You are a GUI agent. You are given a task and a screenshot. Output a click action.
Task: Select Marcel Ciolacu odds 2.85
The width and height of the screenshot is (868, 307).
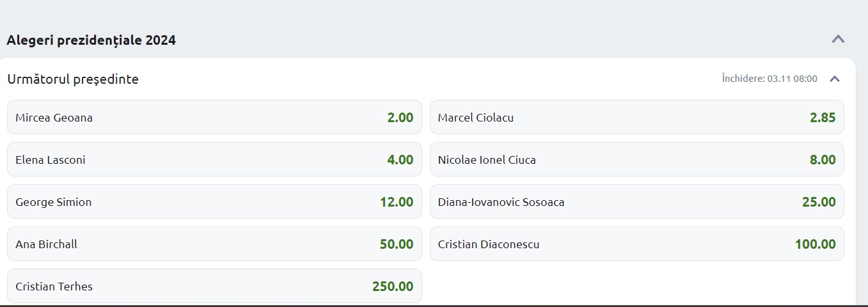coord(636,118)
